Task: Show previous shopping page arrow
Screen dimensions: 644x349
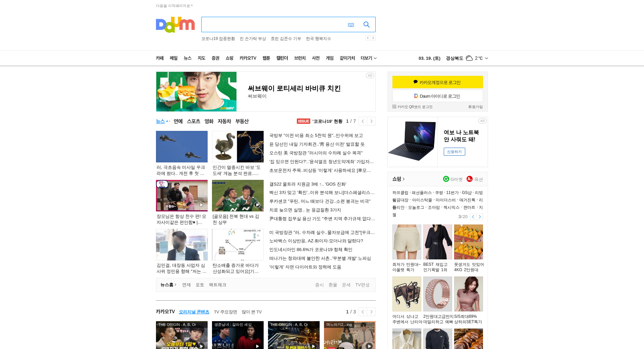Action: point(473,217)
